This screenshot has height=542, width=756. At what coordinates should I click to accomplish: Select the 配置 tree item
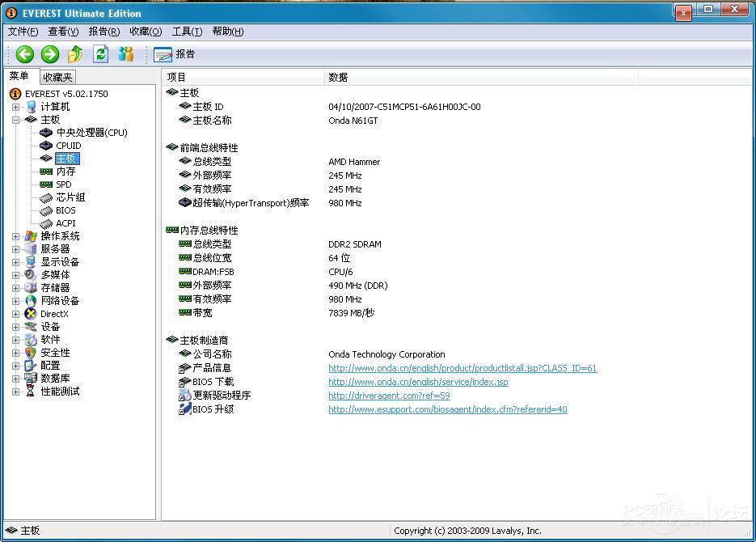point(50,366)
